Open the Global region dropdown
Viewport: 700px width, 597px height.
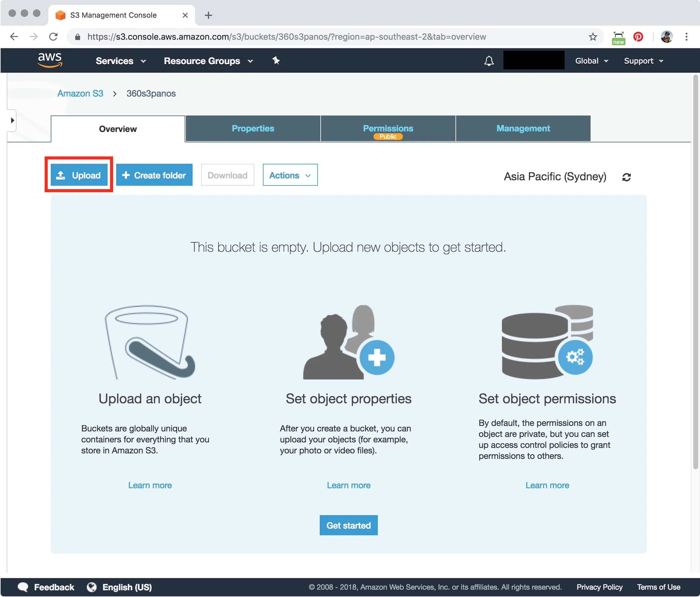(x=591, y=61)
